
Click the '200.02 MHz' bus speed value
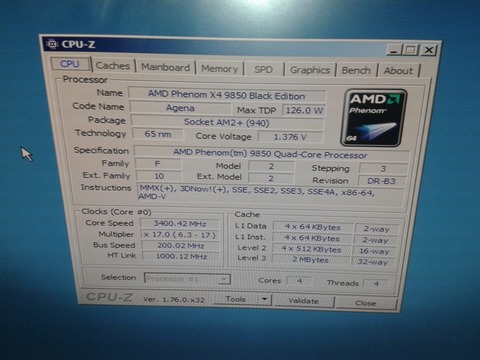[181, 246]
